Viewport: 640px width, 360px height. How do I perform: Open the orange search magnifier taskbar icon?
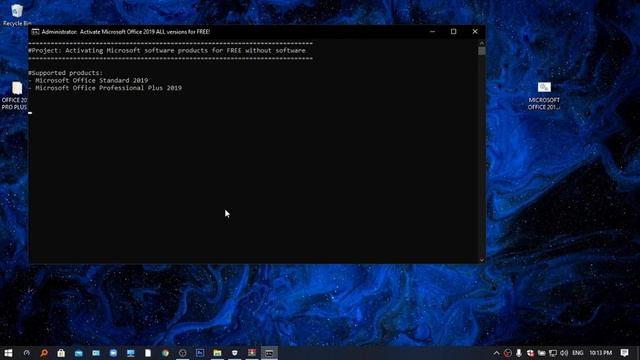point(44,353)
